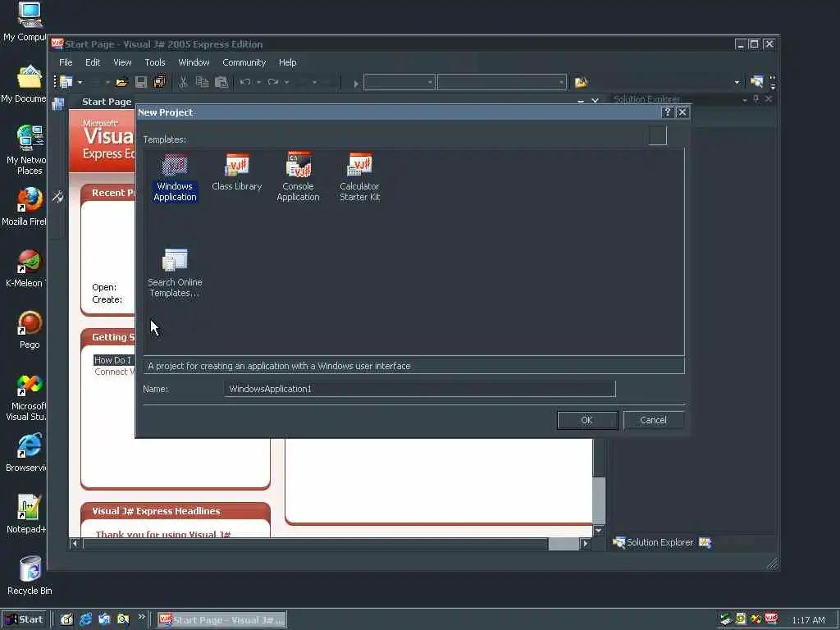
Task: Open the solution configurations combo box
Action: coord(399,82)
